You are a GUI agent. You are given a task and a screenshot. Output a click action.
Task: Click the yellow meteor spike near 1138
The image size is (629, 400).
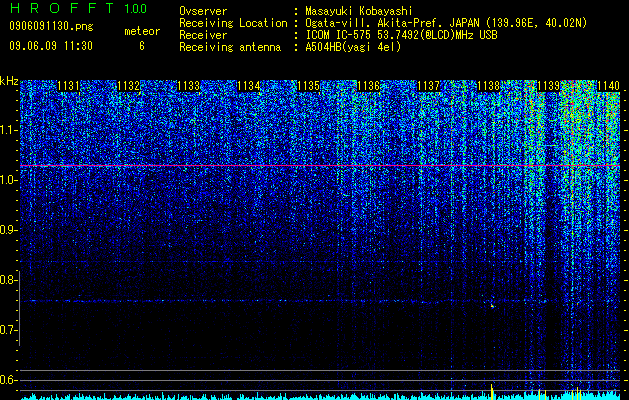492,391
